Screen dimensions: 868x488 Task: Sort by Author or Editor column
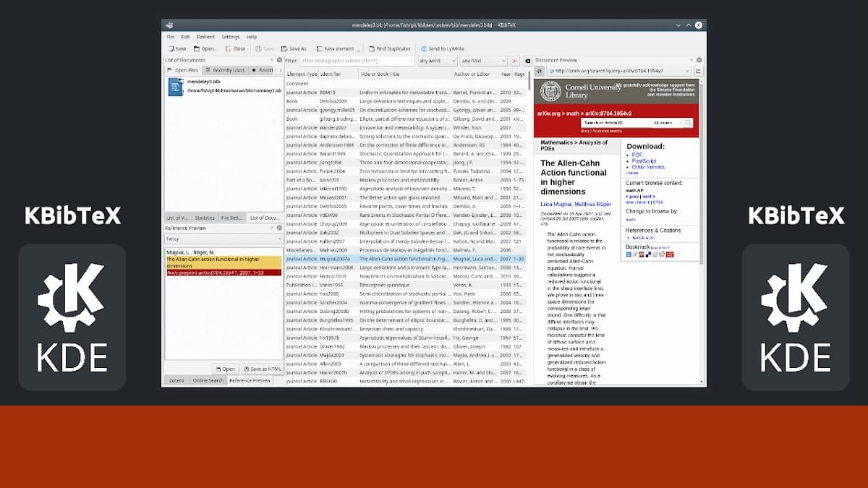pos(475,74)
